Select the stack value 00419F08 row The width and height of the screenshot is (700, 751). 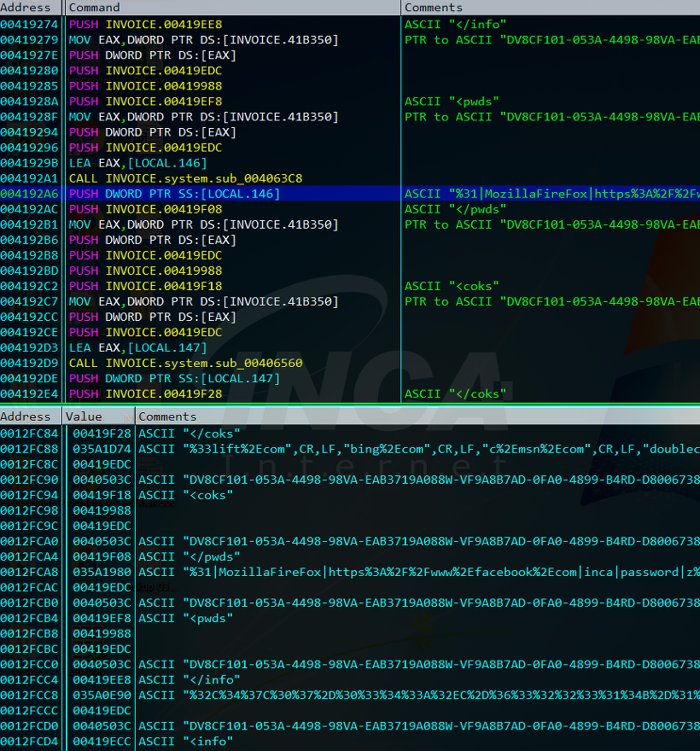[350, 556]
